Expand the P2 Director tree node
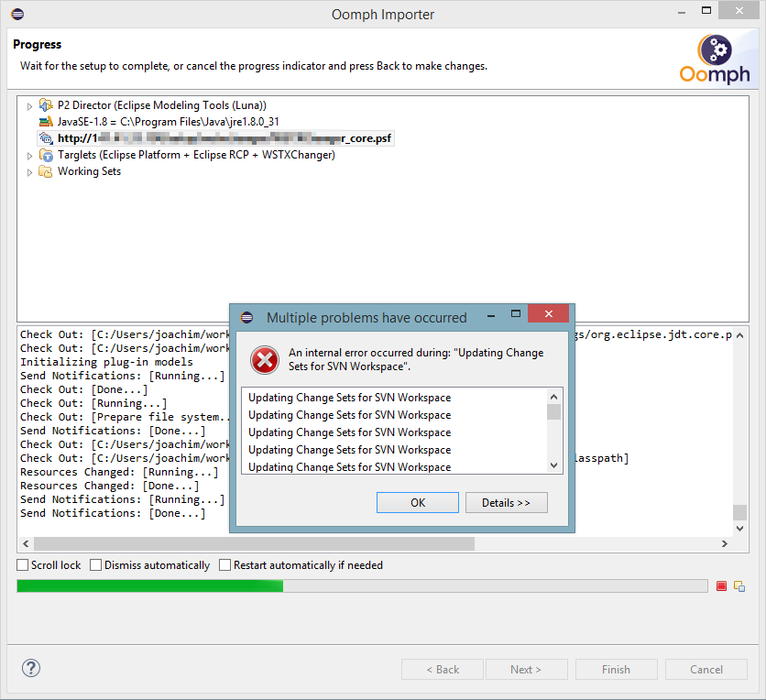Viewport: 766px width, 700px height. tap(29, 106)
